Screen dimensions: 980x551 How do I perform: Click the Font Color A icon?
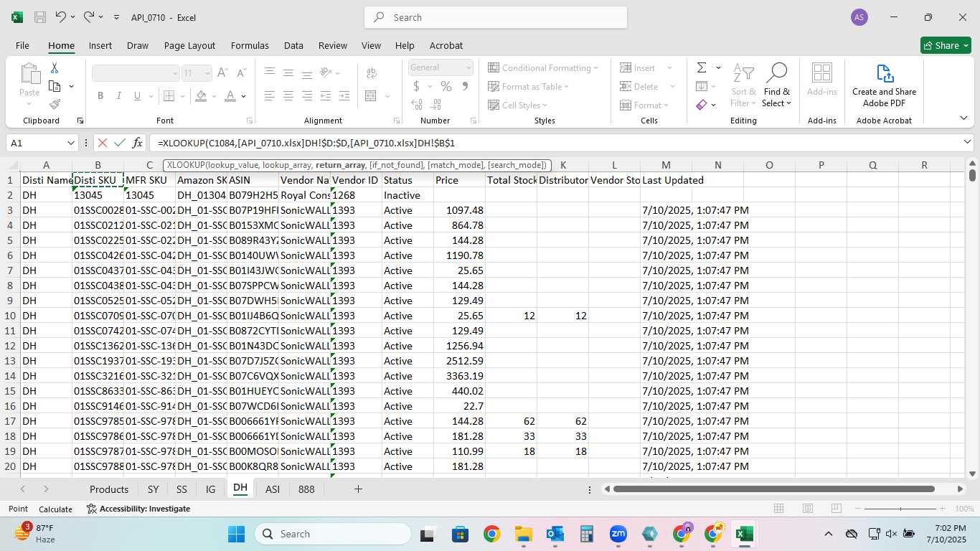[230, 95]
